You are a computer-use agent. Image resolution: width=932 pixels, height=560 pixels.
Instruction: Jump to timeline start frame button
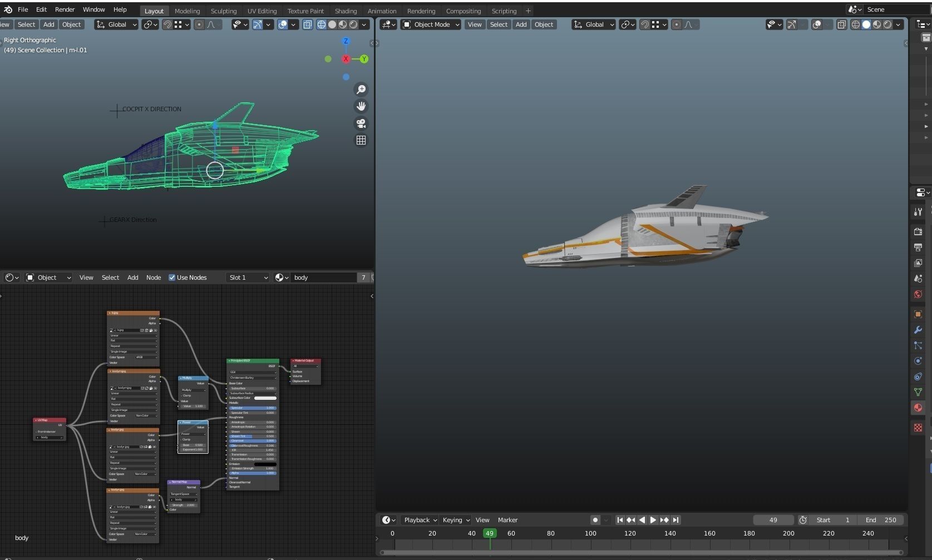tap(620, 520)
